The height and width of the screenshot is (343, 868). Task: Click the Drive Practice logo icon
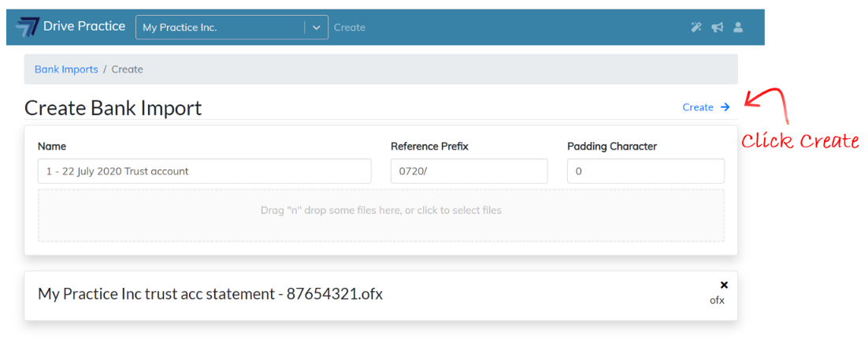point(28,27)
